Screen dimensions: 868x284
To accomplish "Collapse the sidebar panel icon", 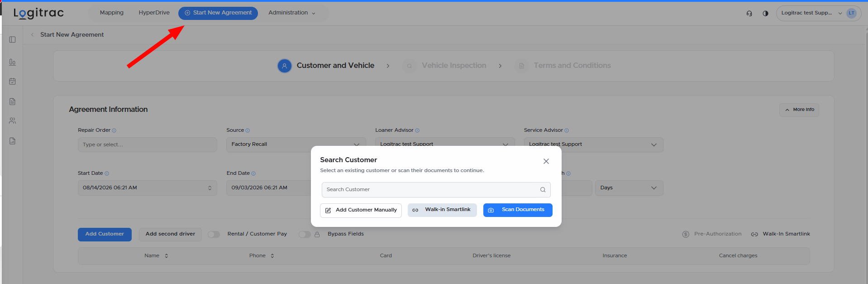I will pyautogui.click(x=13, y=39).
